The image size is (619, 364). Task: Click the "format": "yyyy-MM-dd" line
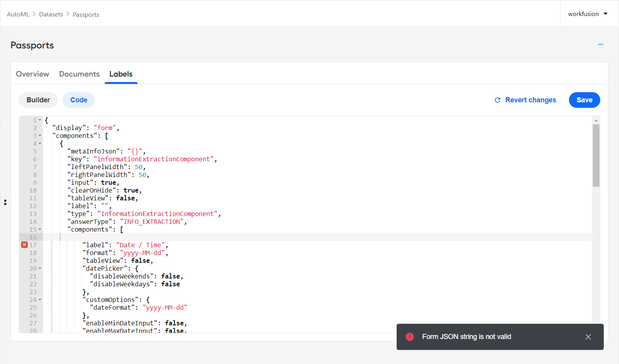[x=125, y=253]
